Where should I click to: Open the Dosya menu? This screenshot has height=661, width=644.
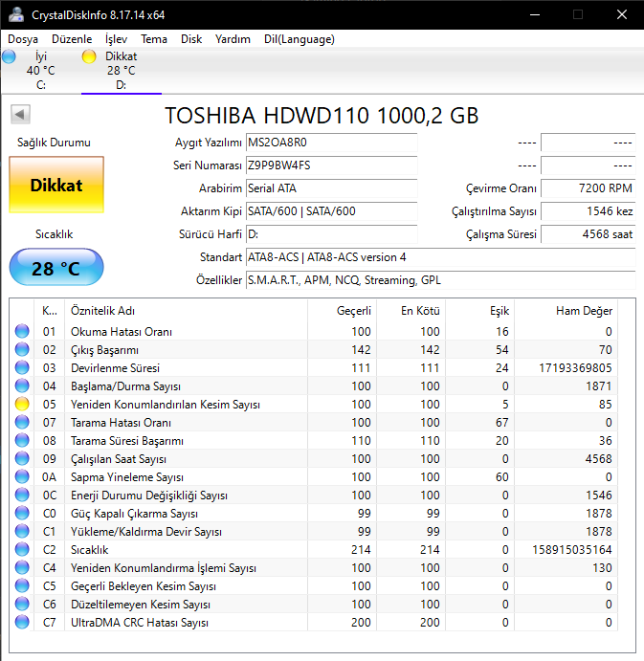pyautogui.click(x=23, y=39)
